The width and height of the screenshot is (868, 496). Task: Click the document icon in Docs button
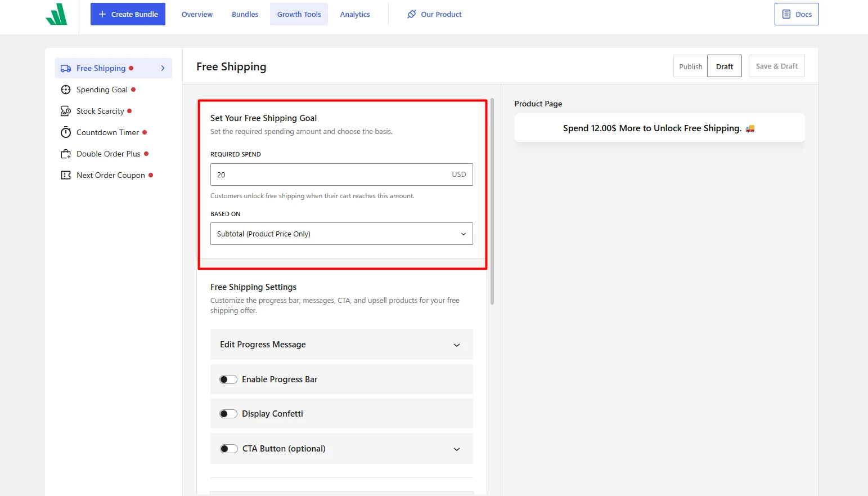pyautogui.click(x=786, y=14)
